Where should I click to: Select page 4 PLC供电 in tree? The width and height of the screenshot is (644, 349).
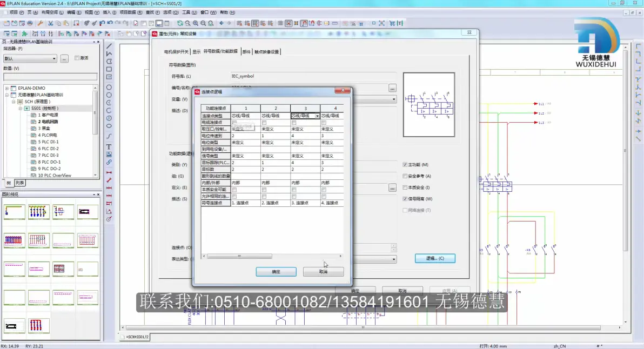(47, 135)
